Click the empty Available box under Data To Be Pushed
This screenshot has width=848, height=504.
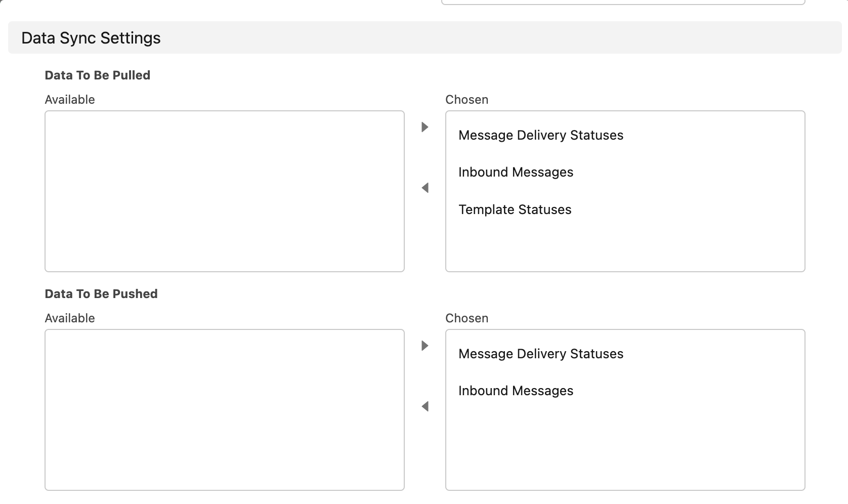(x=224, y=410)
